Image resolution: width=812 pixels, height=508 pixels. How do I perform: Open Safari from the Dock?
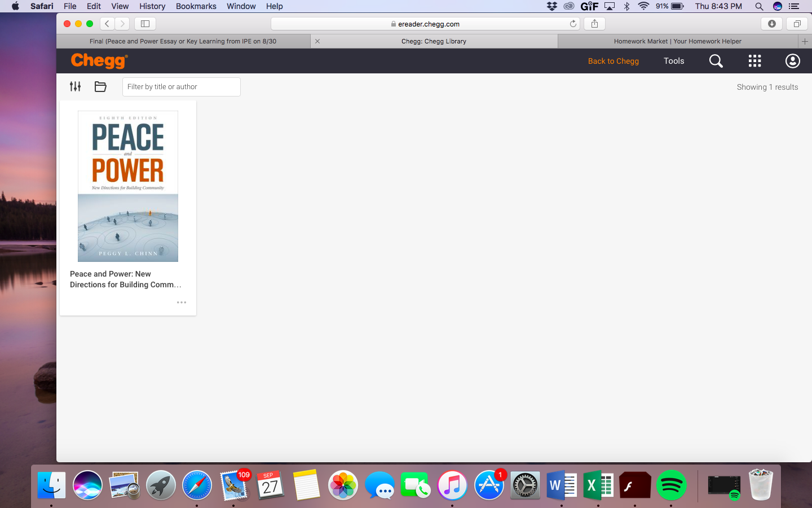pos(197,485)
